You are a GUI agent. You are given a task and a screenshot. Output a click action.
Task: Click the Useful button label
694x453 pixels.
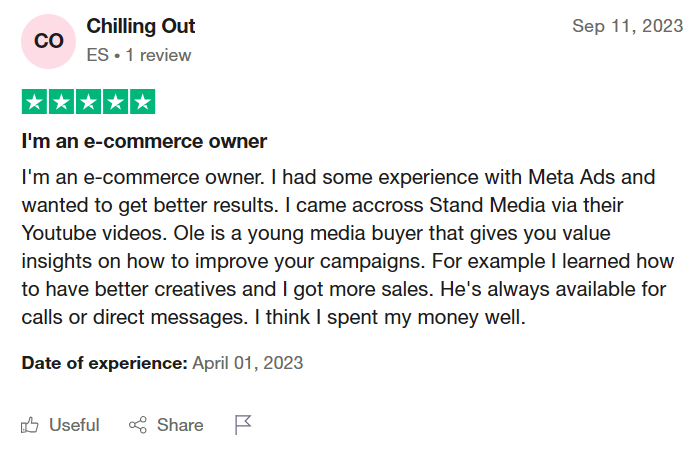click(x=74, y=425)
